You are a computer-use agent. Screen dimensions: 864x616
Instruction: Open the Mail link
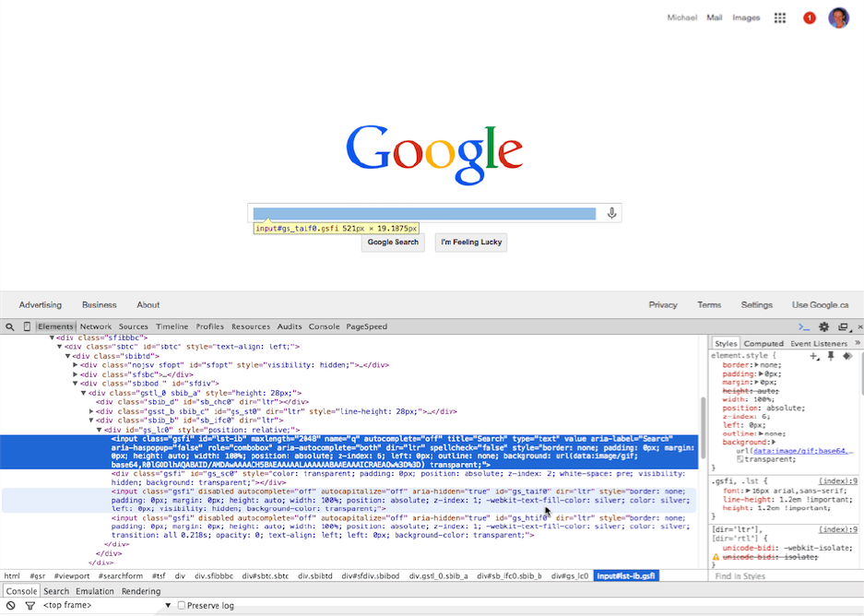(x=714, y=18)
